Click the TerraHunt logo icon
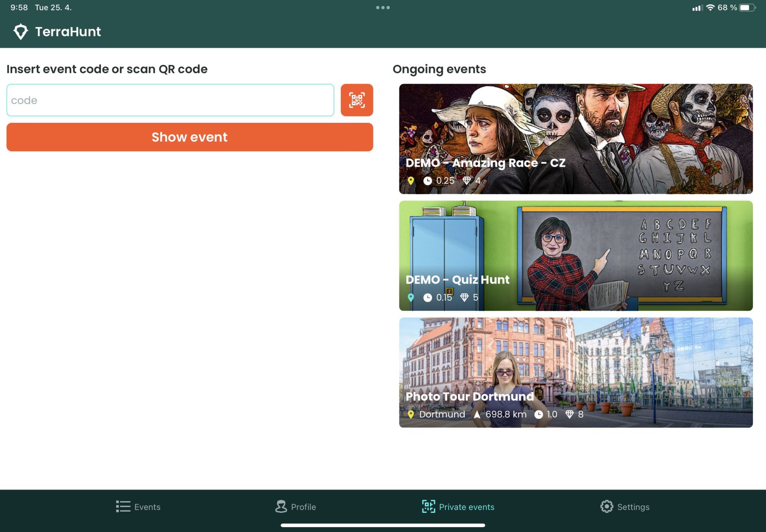The height and width of the screenshot is (532, 766). 20,32
